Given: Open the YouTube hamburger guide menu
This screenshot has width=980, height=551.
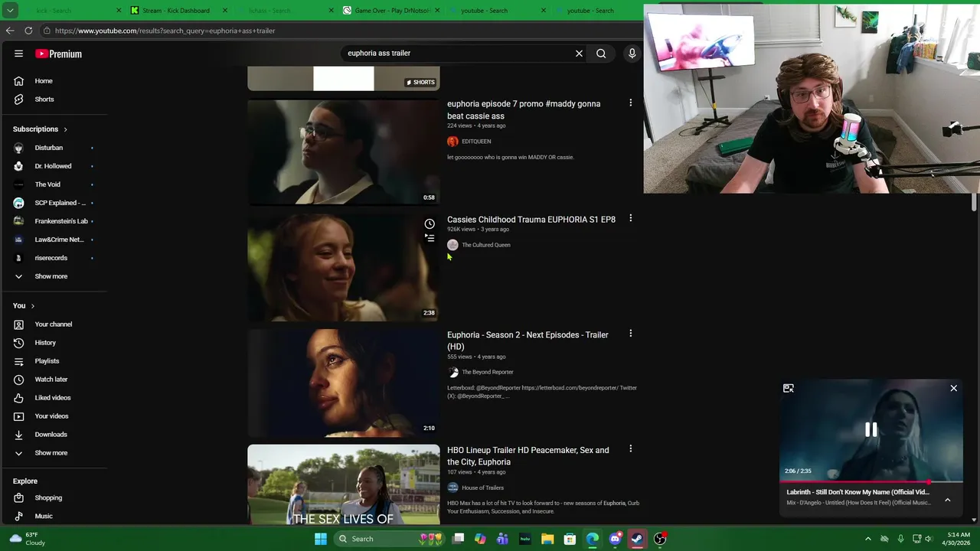Looking at the screenshot, I should 18,54.
